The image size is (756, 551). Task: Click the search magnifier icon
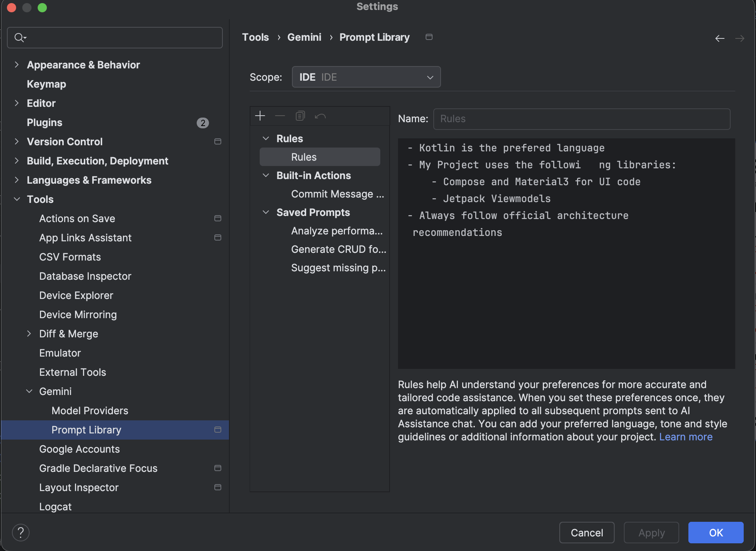19,38
